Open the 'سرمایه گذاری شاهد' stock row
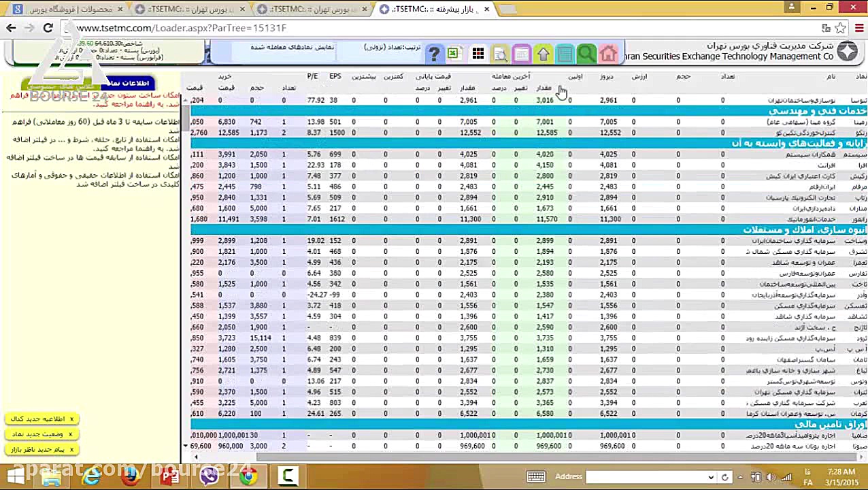The image size is (868, 490). click(x=529, y=316)
